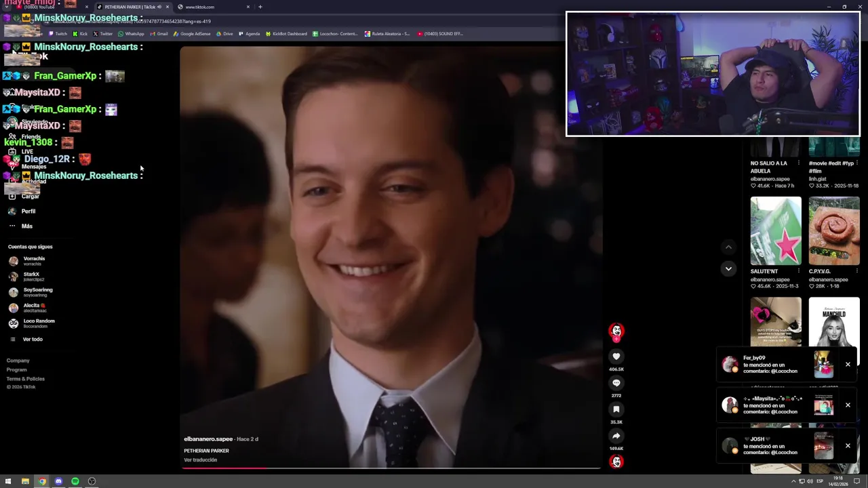Share video using the arrow icon
868x488 pixels.
pyautogui.click(x=616, y=436)
